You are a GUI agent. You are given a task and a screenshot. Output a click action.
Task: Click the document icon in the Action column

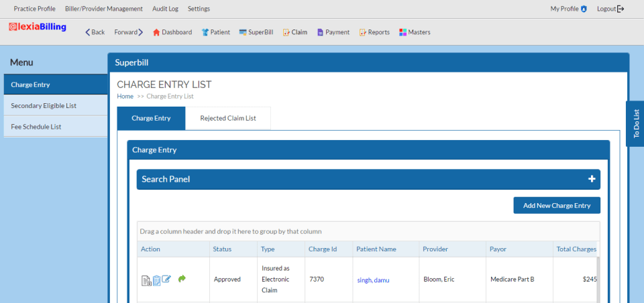pyautogui.click(x=146, y=280)
